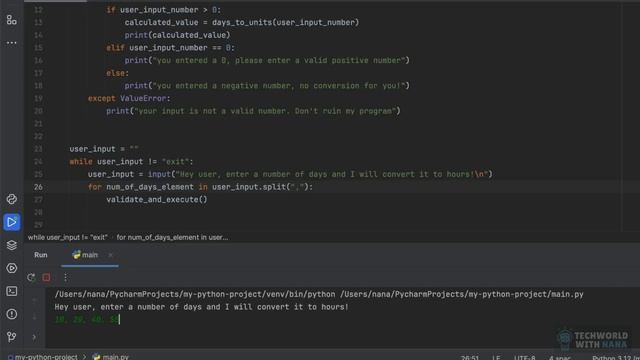
Task: Open main.py in navigation bar
Action: click(x=111, y=357)
